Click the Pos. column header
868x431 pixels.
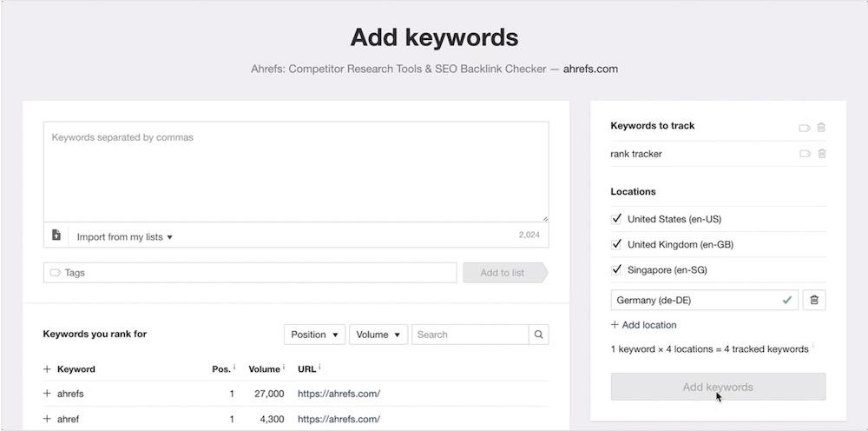(221, 369)
